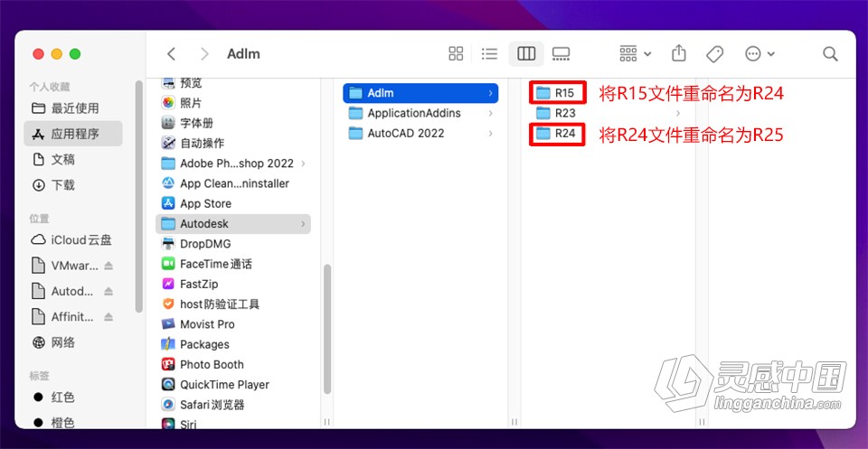The image size is (868, 449).
Task: Open the group-by options dropdown
Action: (x=635, y=53)
